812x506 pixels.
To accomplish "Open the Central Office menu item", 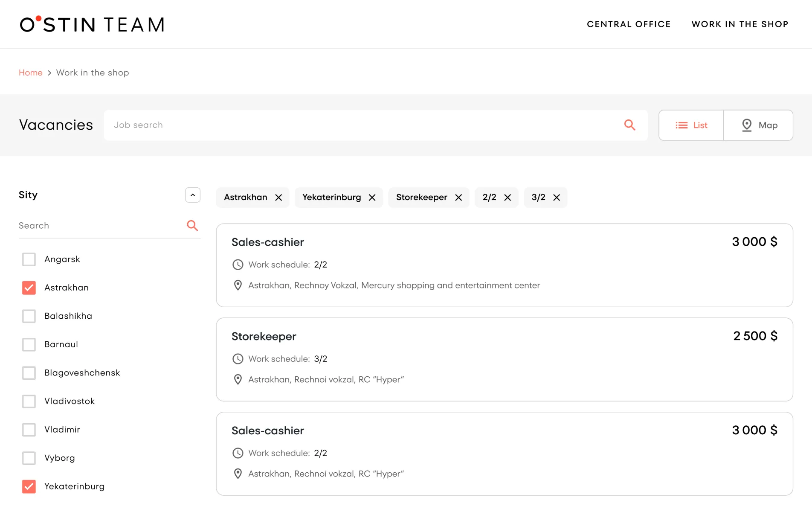I will [x=629, y=24].
